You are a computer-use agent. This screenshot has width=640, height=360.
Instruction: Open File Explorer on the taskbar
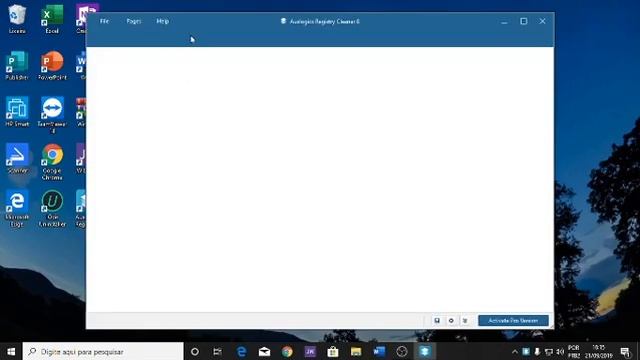pos(356,351)
